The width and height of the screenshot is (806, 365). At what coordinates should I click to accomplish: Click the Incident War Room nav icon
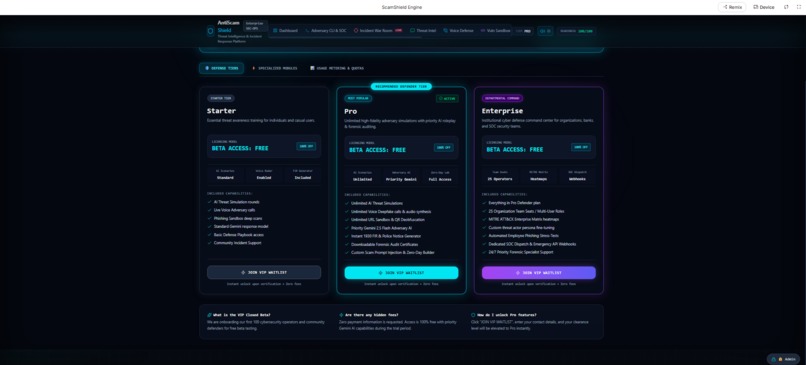pos(356,30)
